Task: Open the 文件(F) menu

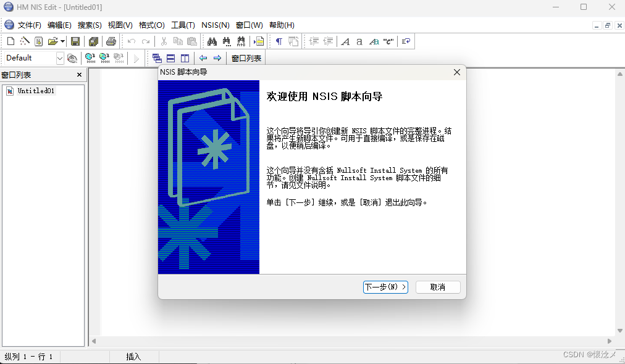Action: point(29,25)
